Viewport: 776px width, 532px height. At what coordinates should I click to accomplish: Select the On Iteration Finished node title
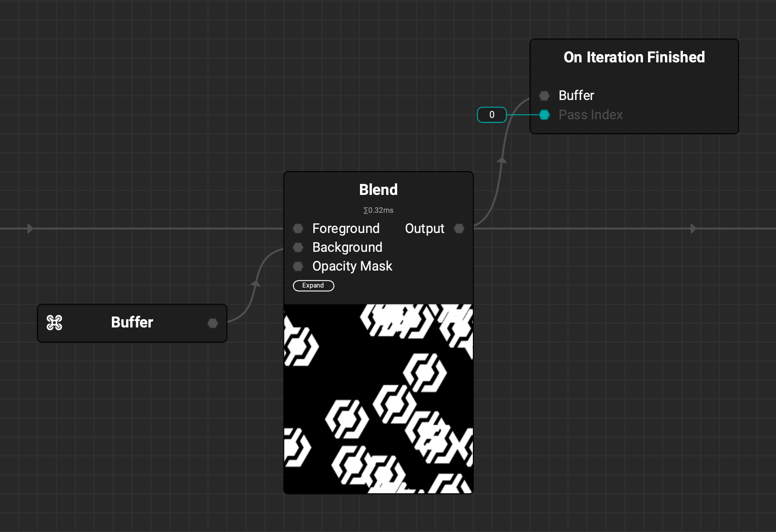634,57
